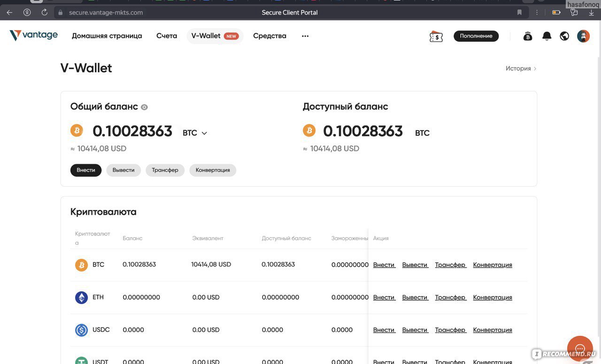601x364 pixels.
Task: Click Трансфер link in USDC row
Action: (450, 330)
